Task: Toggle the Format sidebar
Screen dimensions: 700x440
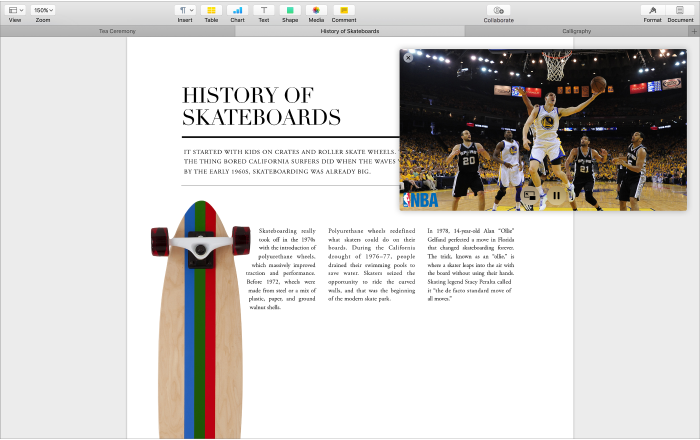Action: [652, 10]
